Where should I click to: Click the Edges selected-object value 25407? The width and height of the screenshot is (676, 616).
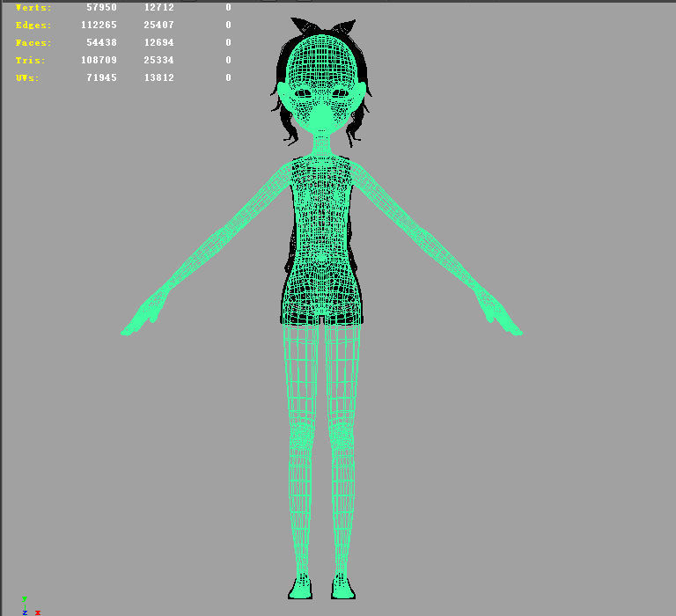click(158, 25)
